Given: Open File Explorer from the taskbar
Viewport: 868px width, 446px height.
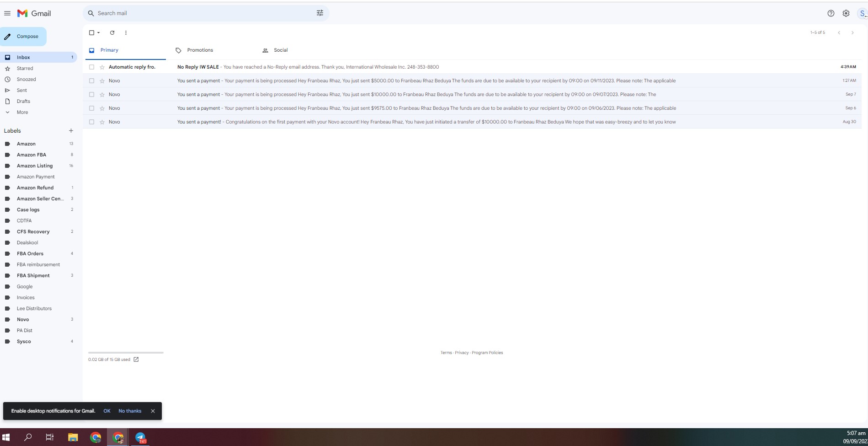Looking at the screenshot, I should 73,437.
